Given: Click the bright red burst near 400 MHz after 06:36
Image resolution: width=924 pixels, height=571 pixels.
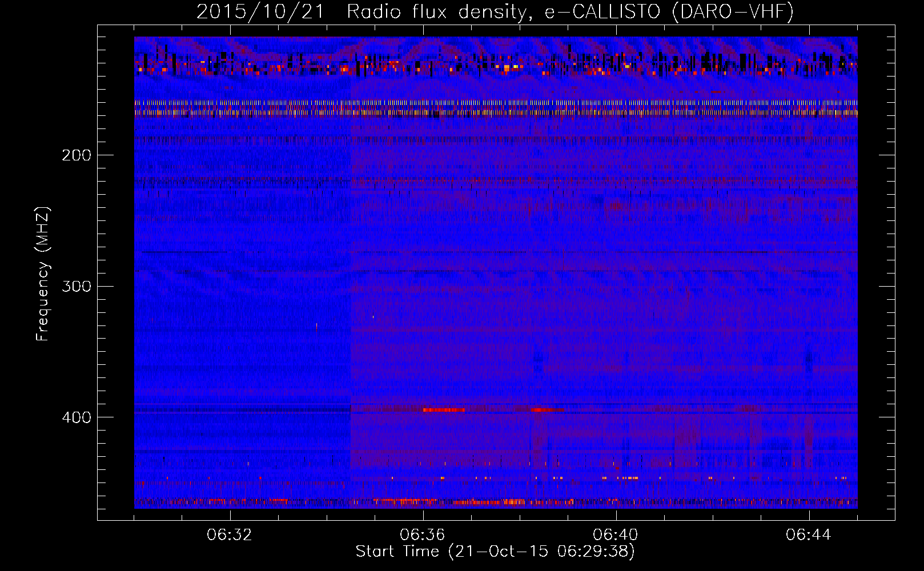Looking at the screenshot, I should tap(444, 410).
